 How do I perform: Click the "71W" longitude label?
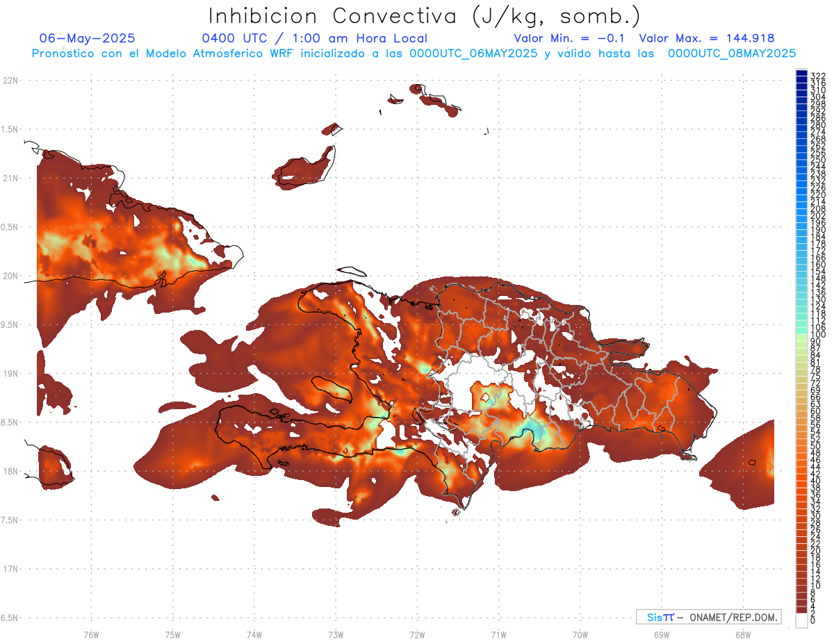pos(498,634)
